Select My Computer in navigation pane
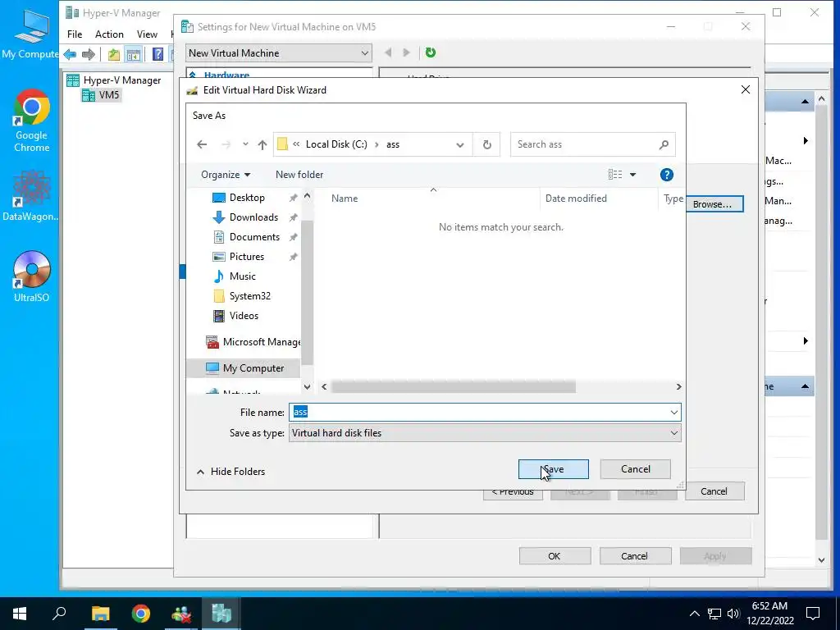 click(x=244, y=368)
